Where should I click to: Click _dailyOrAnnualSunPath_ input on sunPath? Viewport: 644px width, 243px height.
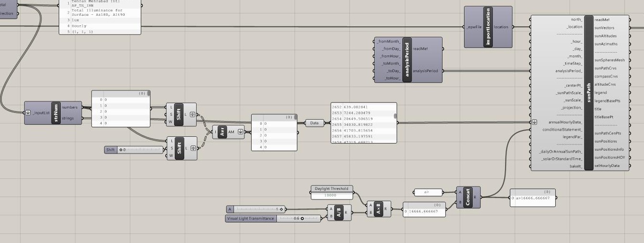click(x=561, y=152)
